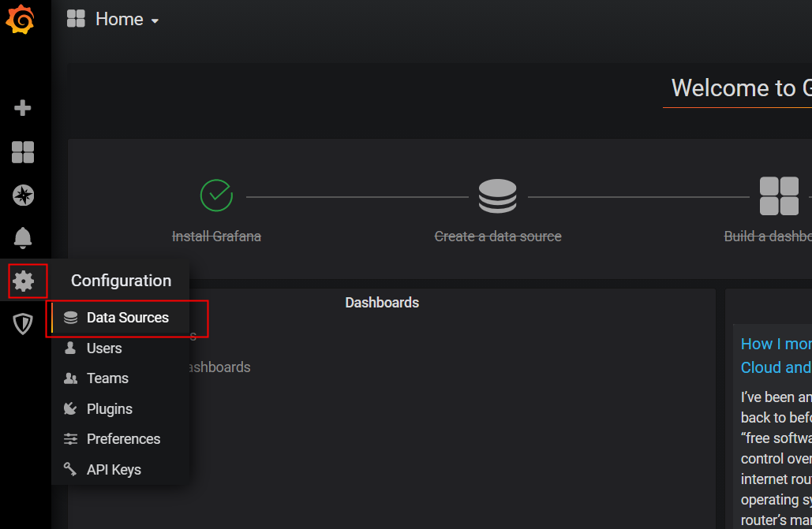This screenshot has height=529, width=812.
Task: Click the Configuration menu header
Action: (121, 281)
